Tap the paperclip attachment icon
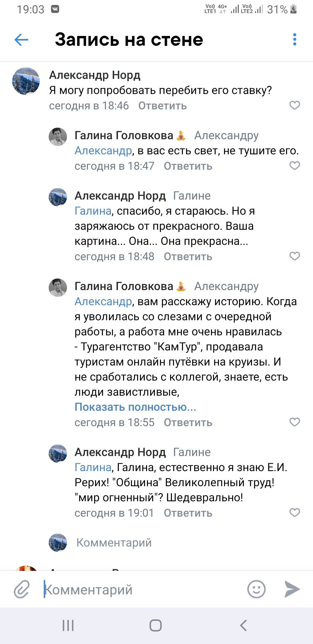Screen dimensions: 313x644 [22, 589]
